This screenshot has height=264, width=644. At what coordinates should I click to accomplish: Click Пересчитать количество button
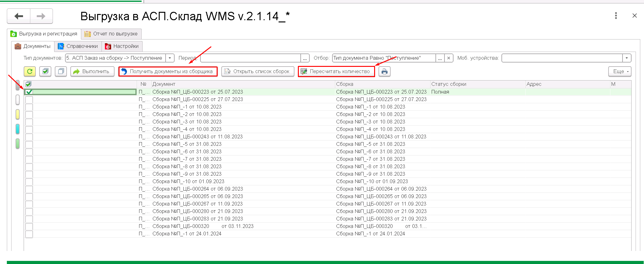click(x=336, y=72)
